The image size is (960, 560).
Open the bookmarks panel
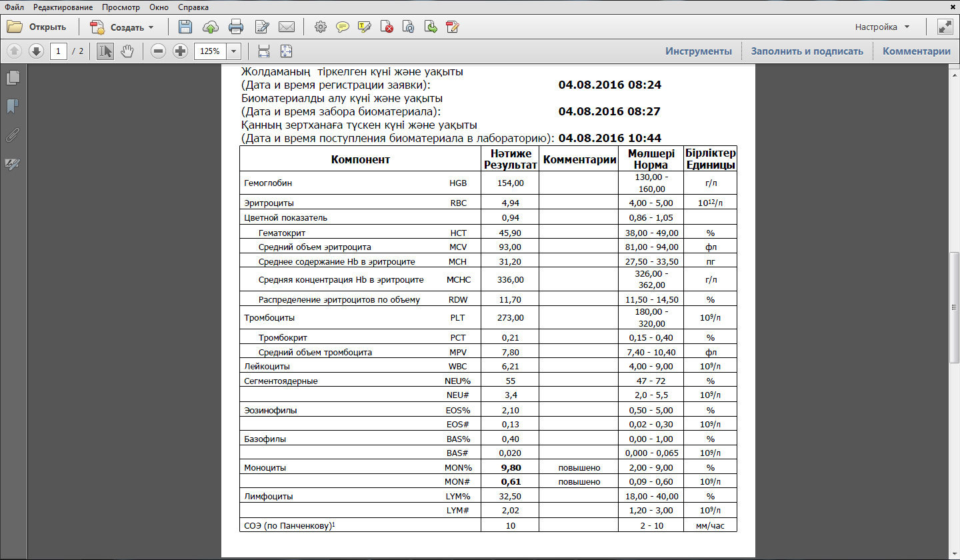[13, 107]
